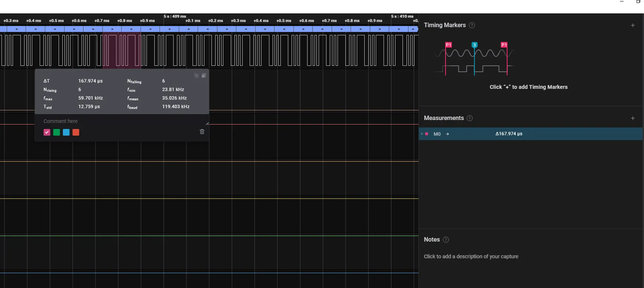This screenshot has width=644, height=288.
Task: Open the customize metrics icon in measurement popup
Action: point(196,75)
